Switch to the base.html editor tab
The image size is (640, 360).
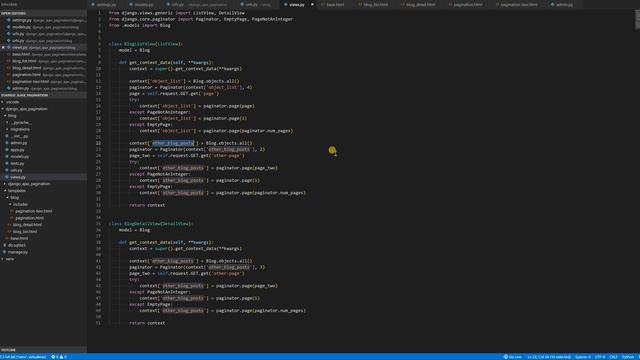335,4
